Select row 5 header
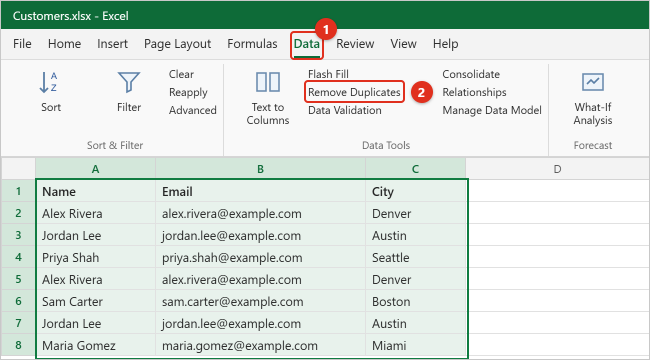 click(x=18, y=279)
